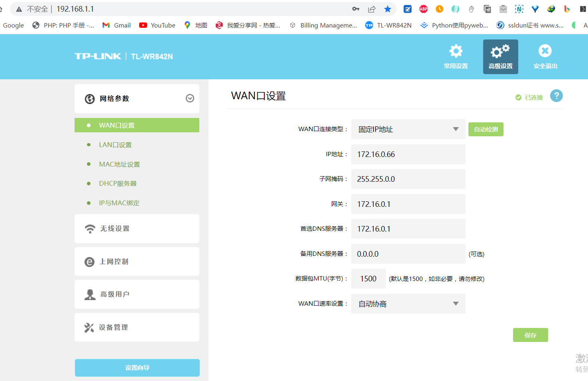588x381 pixels.
Task: Expand the 无线设置 menu section
Action: [x=137, y=229]
